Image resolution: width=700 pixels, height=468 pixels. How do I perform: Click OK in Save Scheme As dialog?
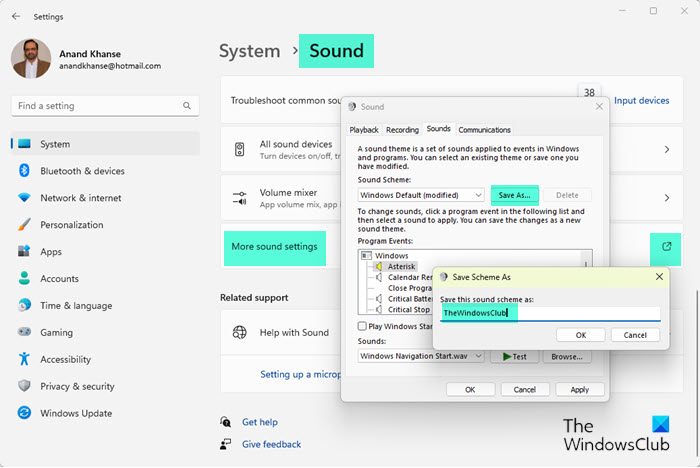pos(580,335)
